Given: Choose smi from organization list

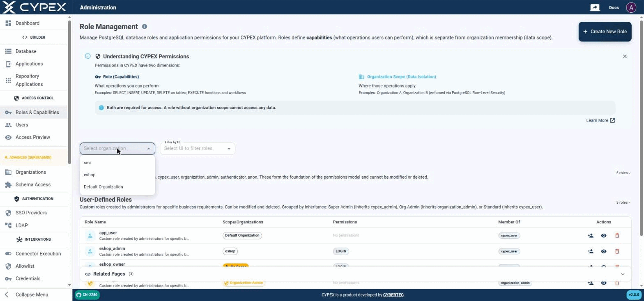Looking at the screenshot, I should click(x=117, y=163).
